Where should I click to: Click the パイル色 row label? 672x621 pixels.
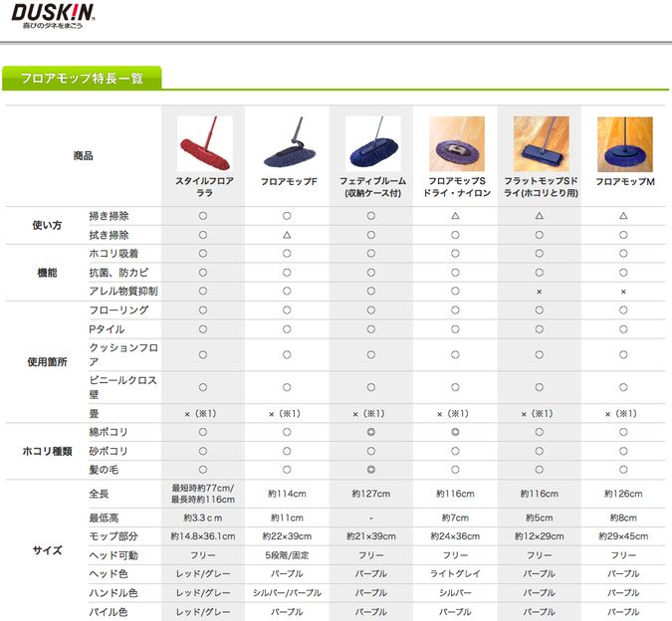109,612
